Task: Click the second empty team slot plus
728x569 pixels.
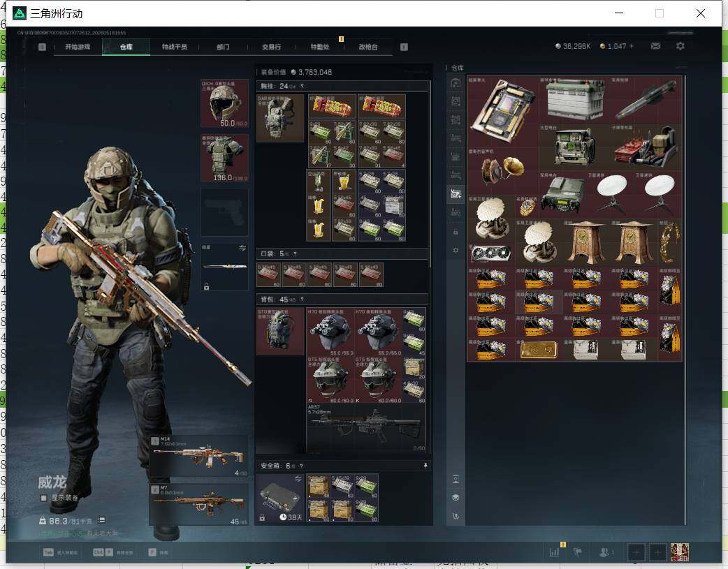Action: [657, 552]
